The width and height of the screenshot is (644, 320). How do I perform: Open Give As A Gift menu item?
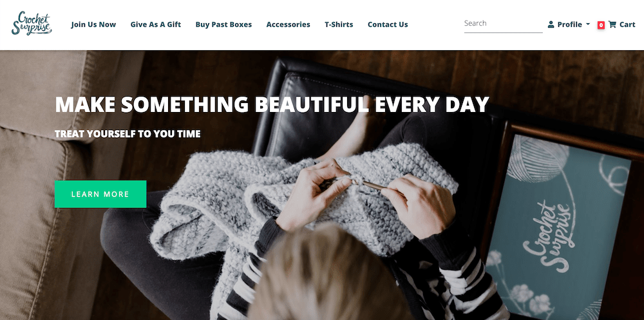pos(156,24)
